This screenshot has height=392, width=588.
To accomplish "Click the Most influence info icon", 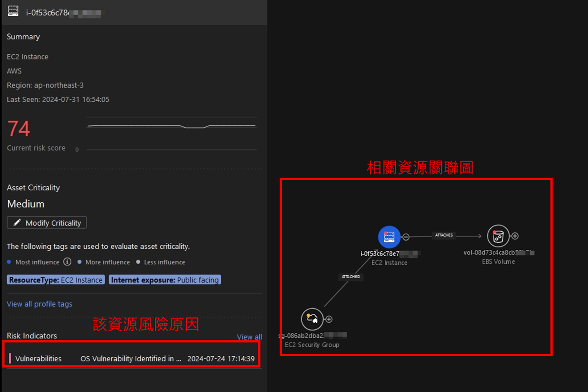I will [67, 262].
